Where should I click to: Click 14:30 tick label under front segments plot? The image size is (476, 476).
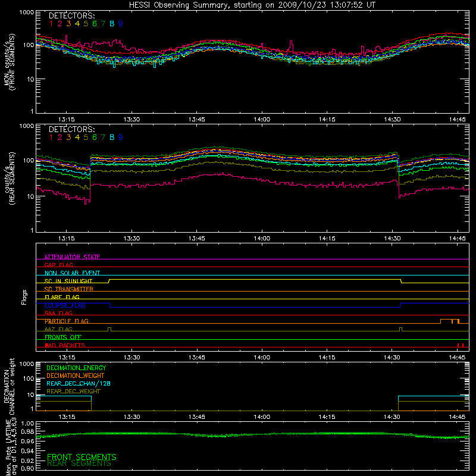392,120
